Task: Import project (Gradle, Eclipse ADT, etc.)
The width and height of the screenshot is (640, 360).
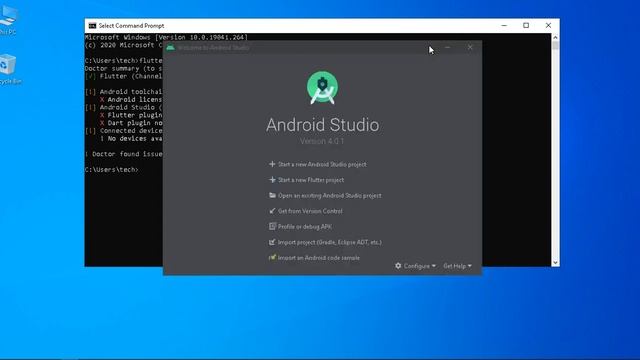Action: 325,242
